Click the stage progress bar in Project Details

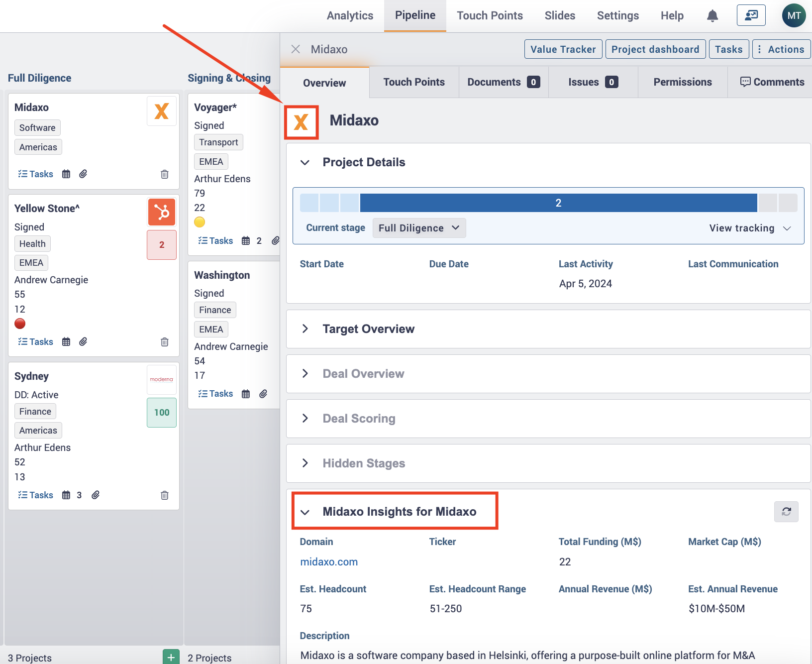(x=558, y=203)
